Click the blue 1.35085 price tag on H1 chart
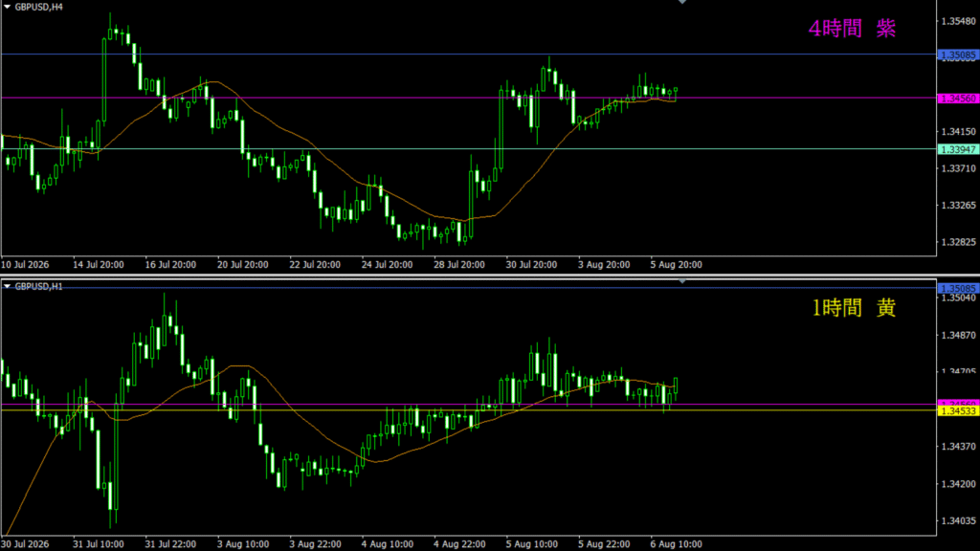The height and width of the screenshot is (551, 980). pyautogui.click(x=958, y=288)
